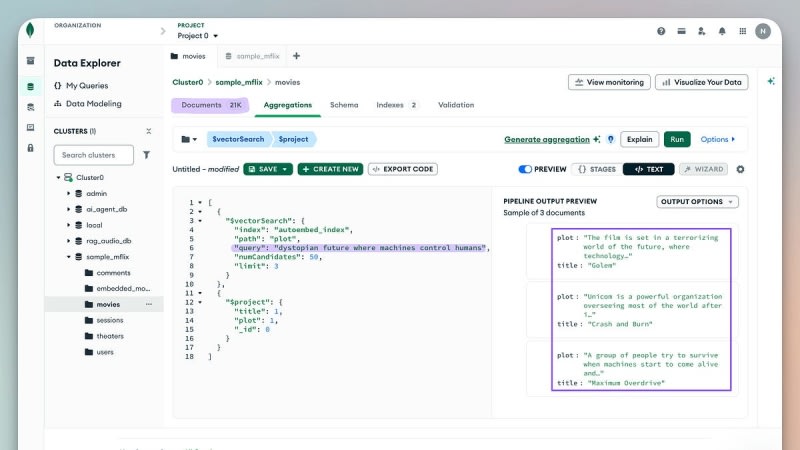The image size is (800, 450).
Task: Toggle the PREVIEW switch
Action: point(525,169)
